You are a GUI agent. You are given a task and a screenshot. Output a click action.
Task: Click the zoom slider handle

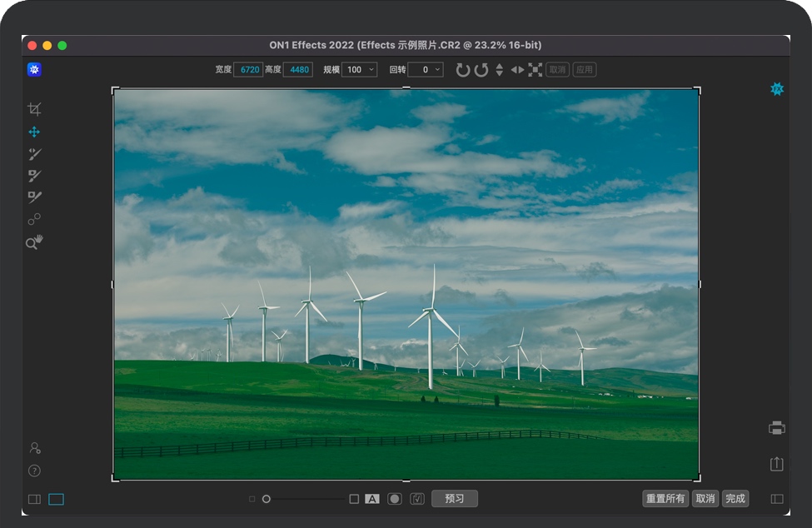click(267, 499)
